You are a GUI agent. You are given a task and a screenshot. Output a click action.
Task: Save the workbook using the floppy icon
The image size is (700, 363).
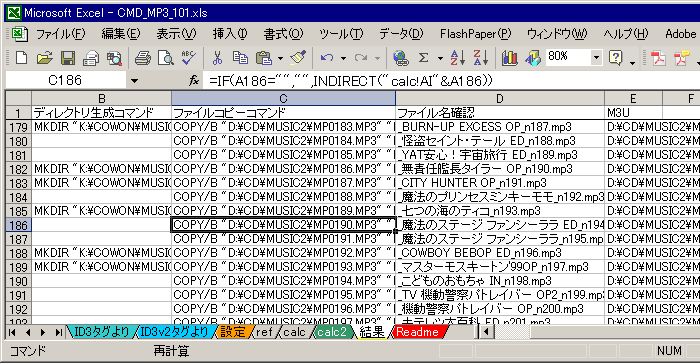(68, 58)
